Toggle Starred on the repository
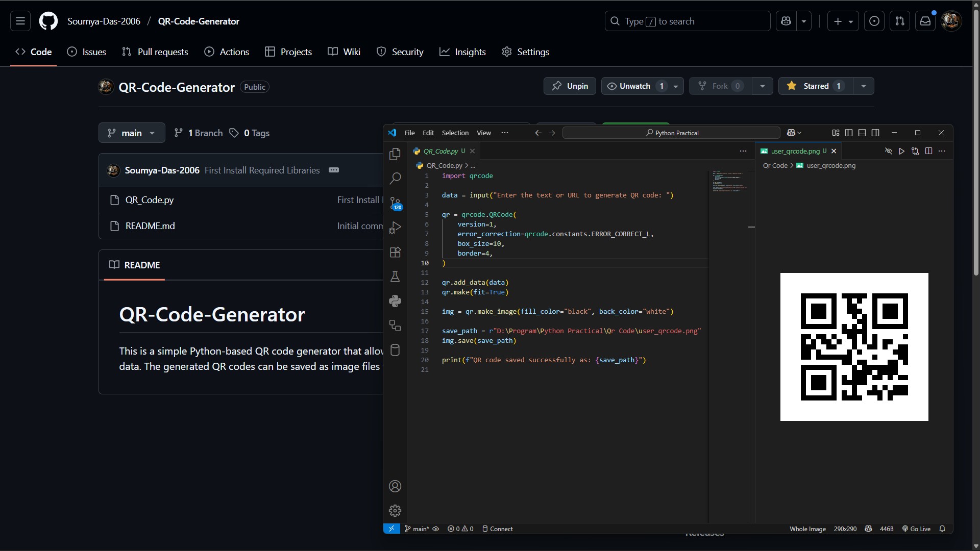 pos(816,86)
